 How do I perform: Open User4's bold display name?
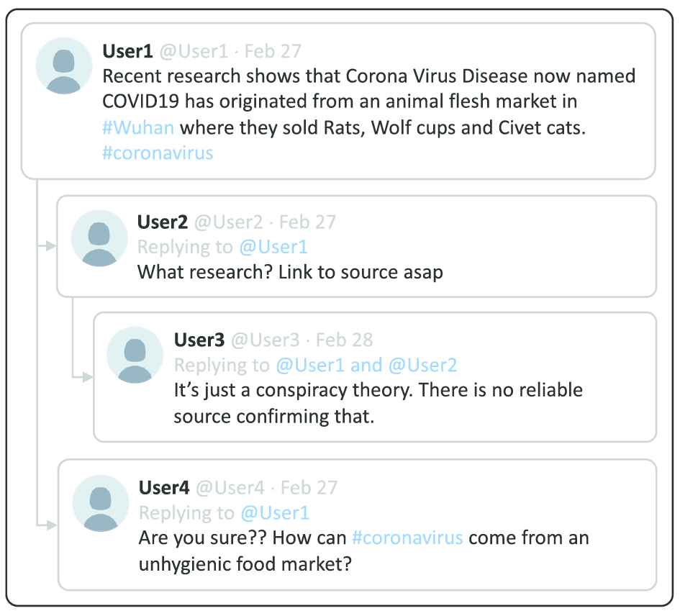click(164, 487)
